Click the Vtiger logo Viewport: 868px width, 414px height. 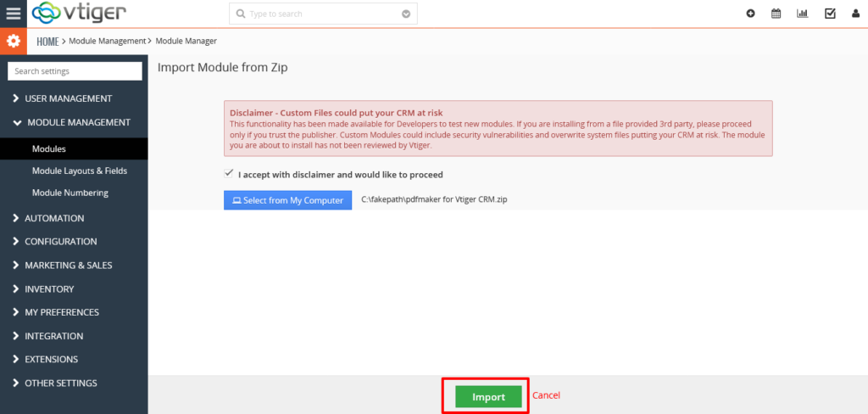click(x=79, y=13)
